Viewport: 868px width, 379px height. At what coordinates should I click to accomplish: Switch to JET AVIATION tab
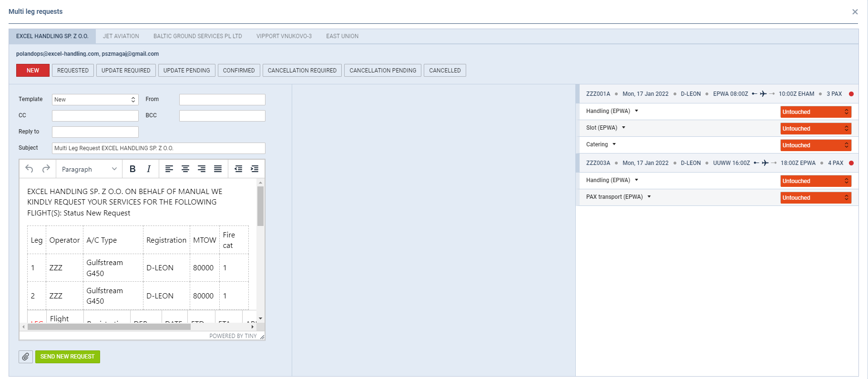coord(121,36)
